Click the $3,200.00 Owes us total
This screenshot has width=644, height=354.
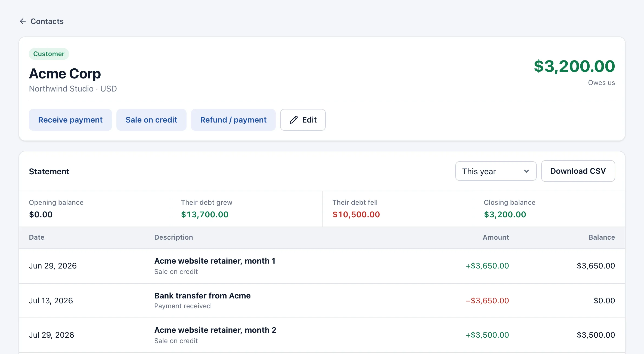tap(574, 66)
